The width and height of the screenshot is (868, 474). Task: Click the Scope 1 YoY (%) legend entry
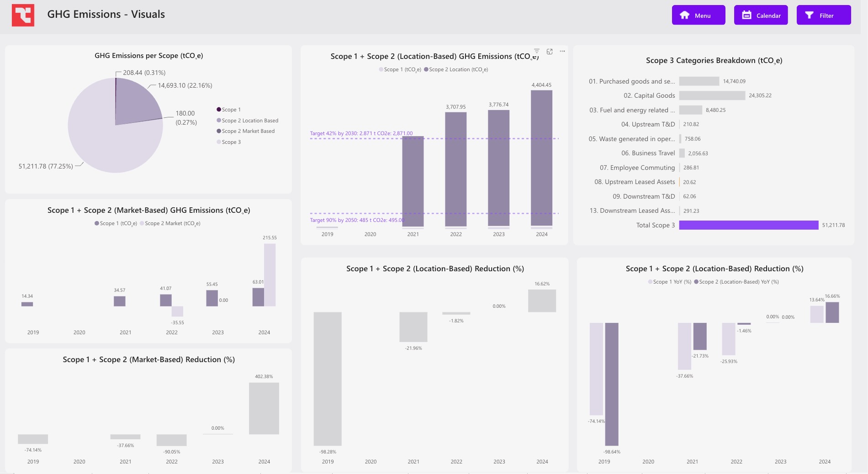coord(670,282)
